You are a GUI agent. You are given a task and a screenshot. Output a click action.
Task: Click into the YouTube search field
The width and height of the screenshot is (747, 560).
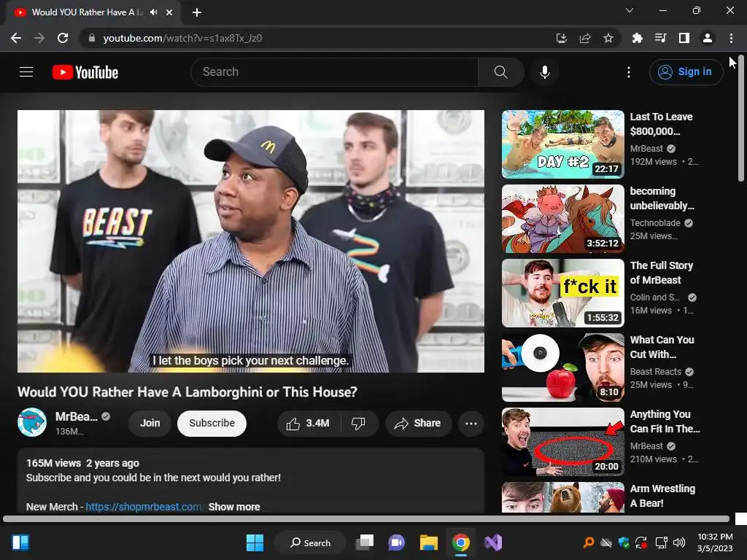pos(334,72)
